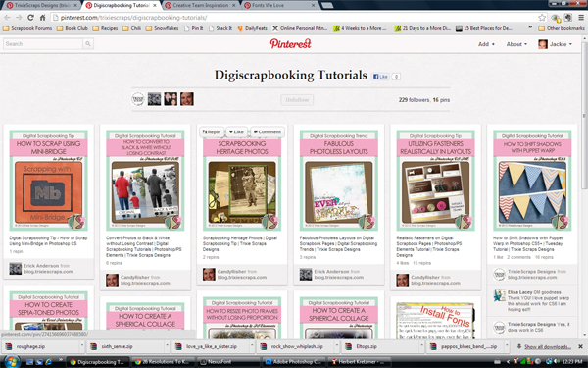Open the Add dropdown menu
The width and height of the screenshot is (588, 368).
coord(486,44)
